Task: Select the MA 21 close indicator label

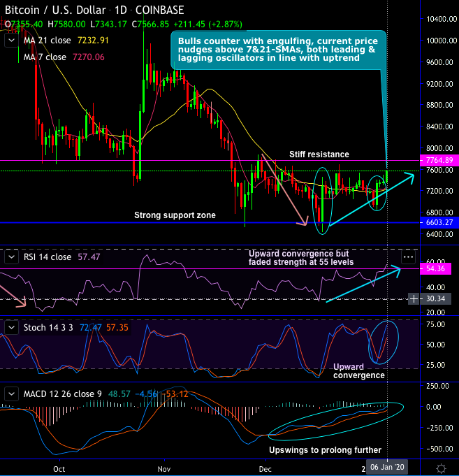Action: coord(48,41)
